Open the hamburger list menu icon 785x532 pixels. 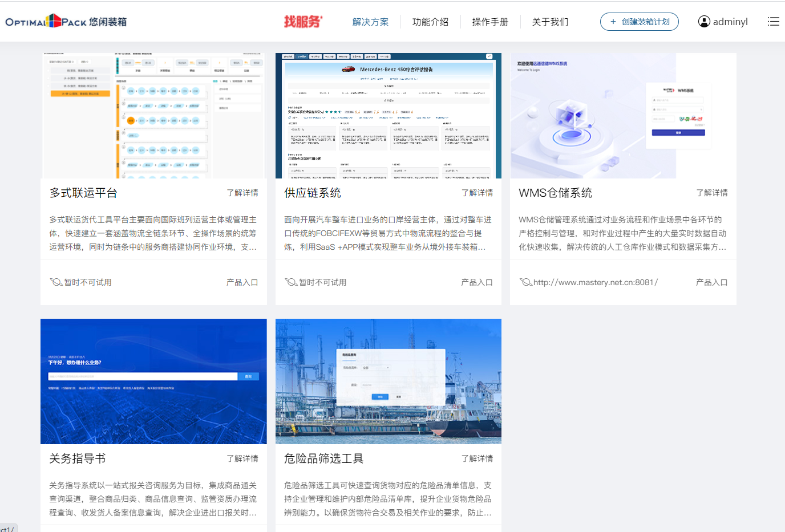[774, 22]
